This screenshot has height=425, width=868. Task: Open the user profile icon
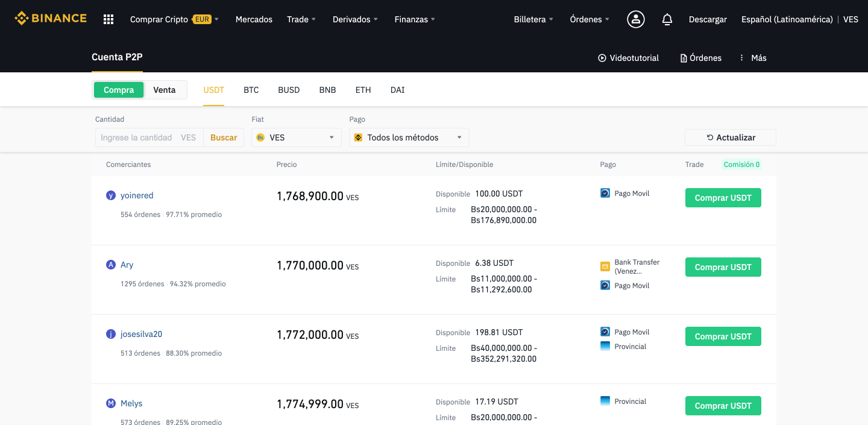click(636, 19)
